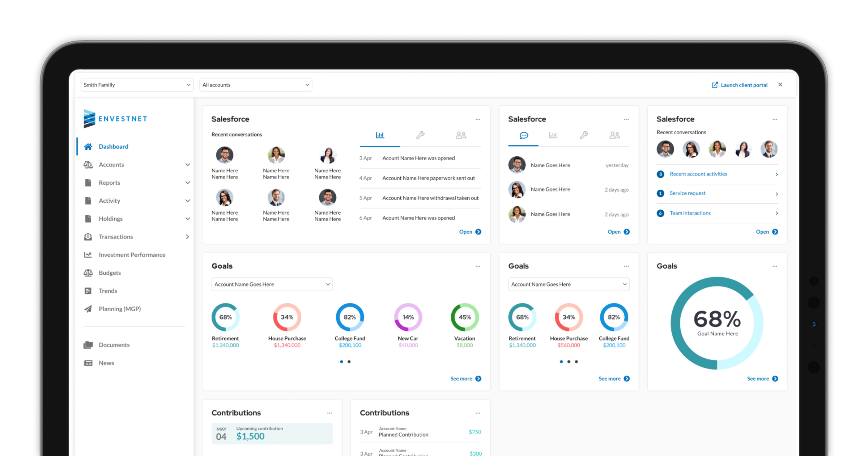868x456 pixels.
Task: Click the 68% Goal Name Here donut chart
Action: (x=717, y=323)
